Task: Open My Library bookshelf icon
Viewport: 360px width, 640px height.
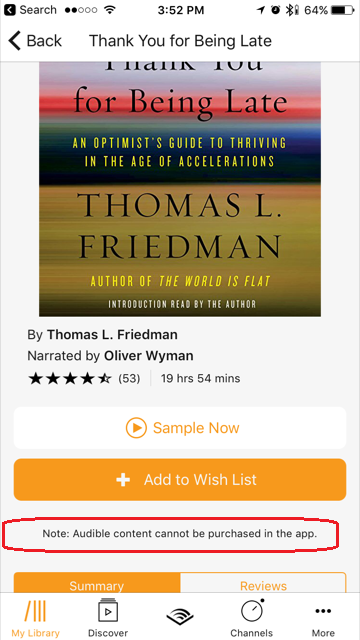Action: pos(35,611)
